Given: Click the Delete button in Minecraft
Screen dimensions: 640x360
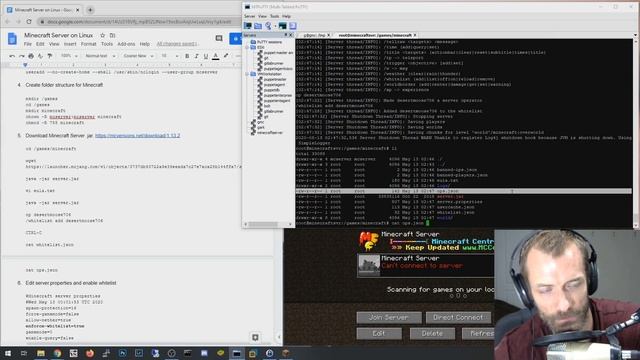Looking at the screenshot, I should point(432,333).
